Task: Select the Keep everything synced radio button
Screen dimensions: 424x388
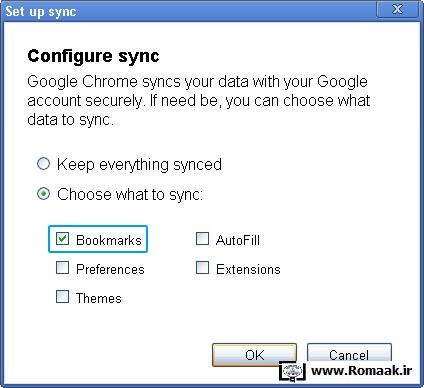Action: click(43, 164)
